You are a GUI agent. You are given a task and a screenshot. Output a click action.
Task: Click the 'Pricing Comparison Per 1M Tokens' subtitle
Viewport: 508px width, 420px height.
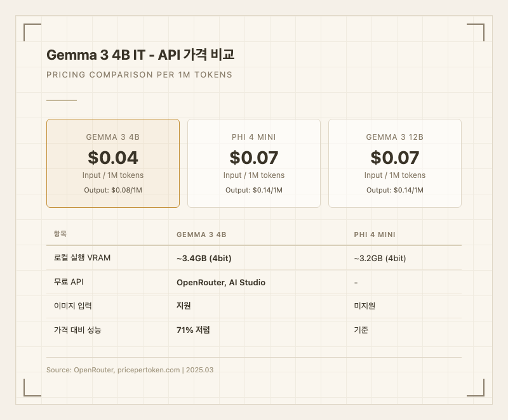(x=139, y=75)
